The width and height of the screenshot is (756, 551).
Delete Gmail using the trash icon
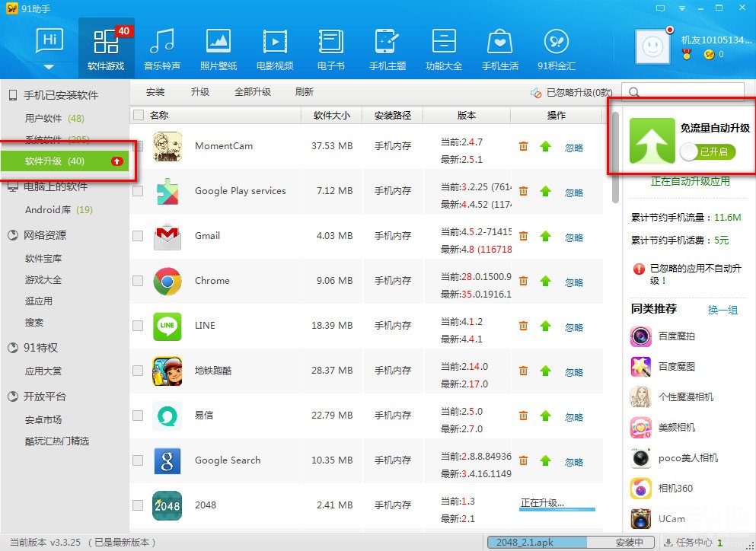pyautogui.click(x=523, y=236)
